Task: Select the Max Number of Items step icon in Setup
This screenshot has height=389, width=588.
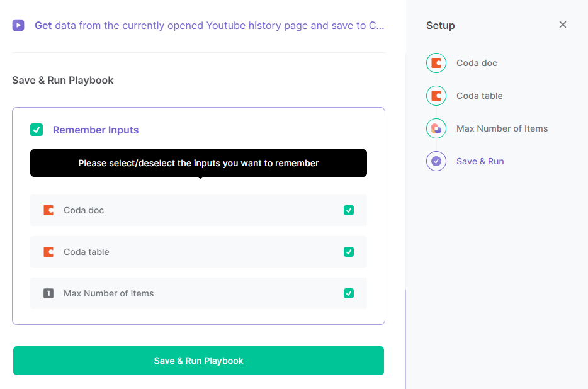Action: [436, 128]
